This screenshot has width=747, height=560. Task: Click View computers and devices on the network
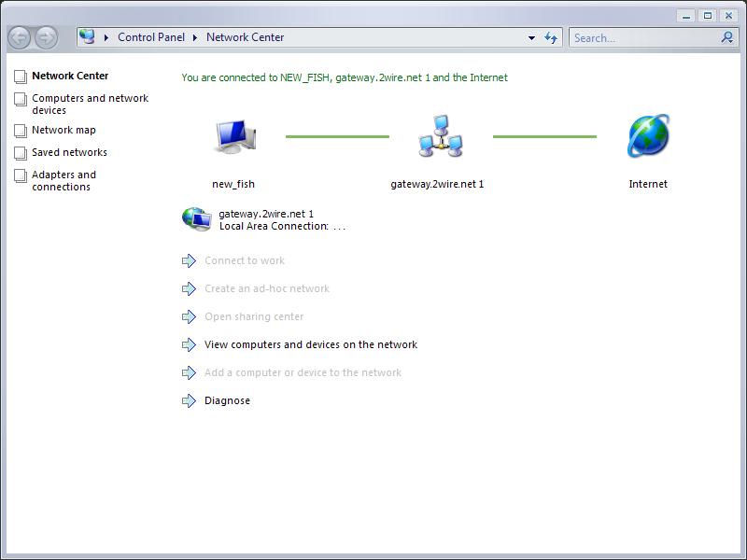[x=311, y=344]
